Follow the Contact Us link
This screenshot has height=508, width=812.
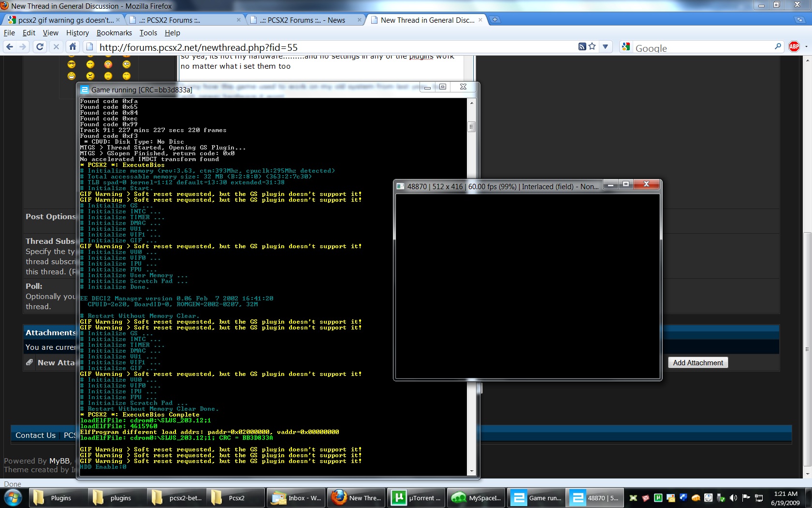tap(35, 435)
